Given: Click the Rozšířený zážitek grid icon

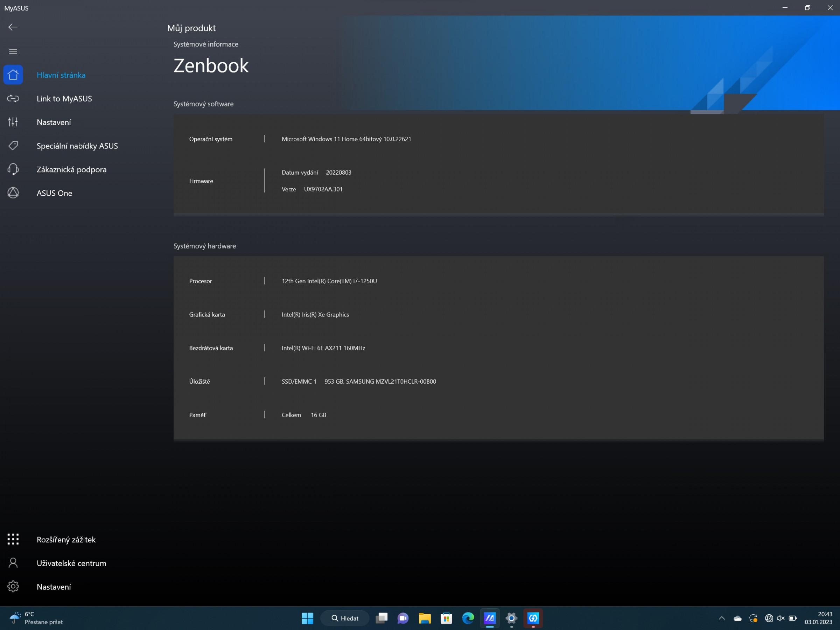Looking at the screenshot, I should coord(13,539).
